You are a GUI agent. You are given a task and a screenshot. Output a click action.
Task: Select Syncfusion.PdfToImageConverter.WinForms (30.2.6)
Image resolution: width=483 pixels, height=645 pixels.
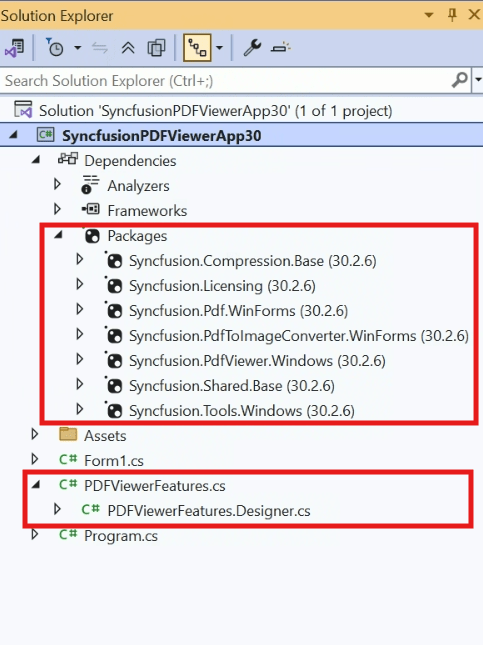pos(299,336)
